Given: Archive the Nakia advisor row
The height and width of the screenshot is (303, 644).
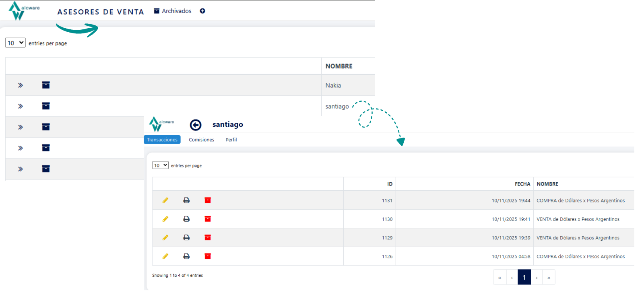Looking at the screenshot, I should (46, 85).
